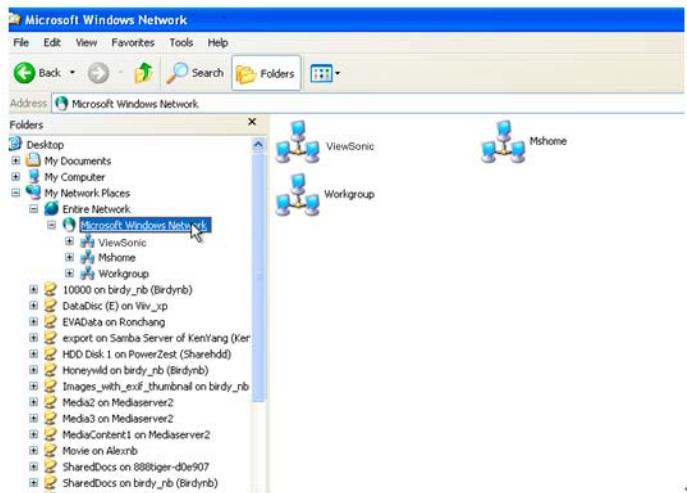Select 'SharedDocs on 888tiger-d0e907' share
The height and width of the screenshot is (493, 687).
point(135,467)
